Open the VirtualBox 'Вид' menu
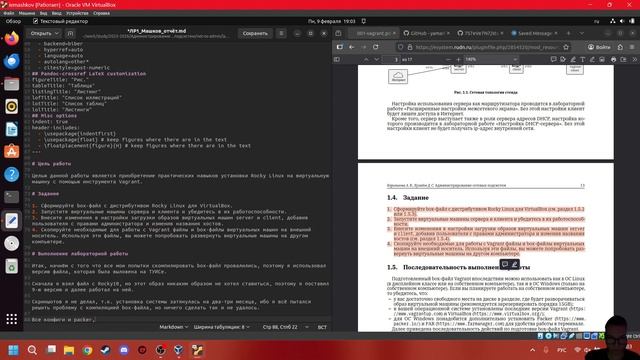The height and width of the screenshot is (360, 640). tap(43, 13)
